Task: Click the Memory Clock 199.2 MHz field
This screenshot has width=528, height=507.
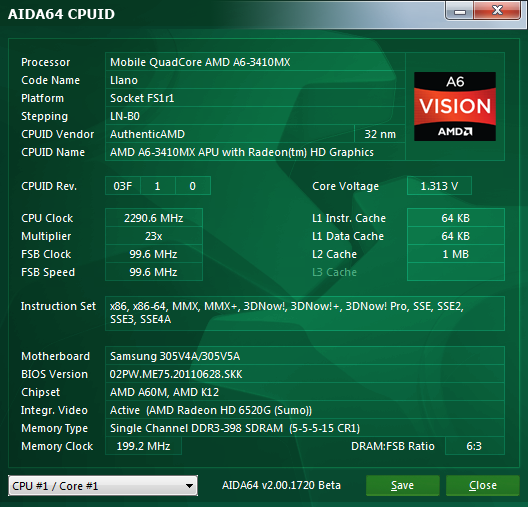Action: (x=143, y=446)
